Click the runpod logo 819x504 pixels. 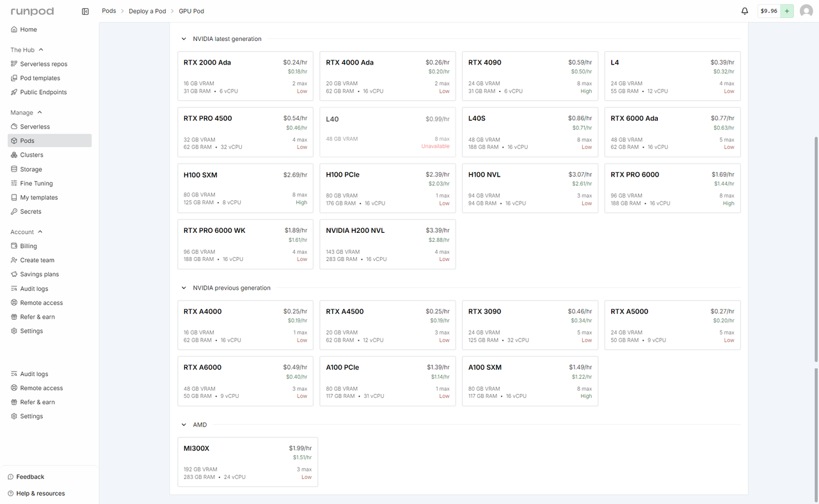point(32,11)
